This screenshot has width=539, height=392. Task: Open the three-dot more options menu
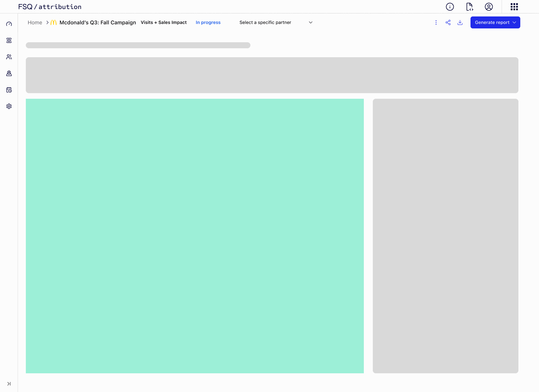point(436,22)
